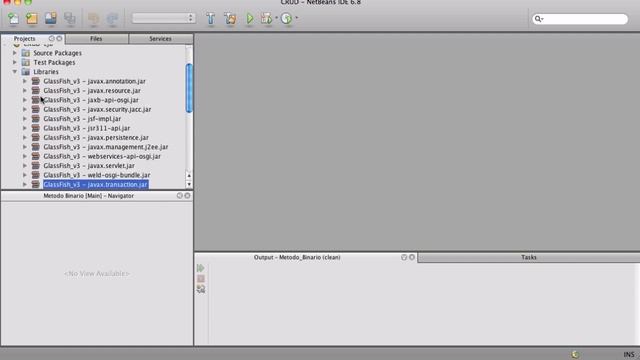This screenshot has width=640, height=360.
Task: Collapse the Libraries node
Action: click(15, 71)
